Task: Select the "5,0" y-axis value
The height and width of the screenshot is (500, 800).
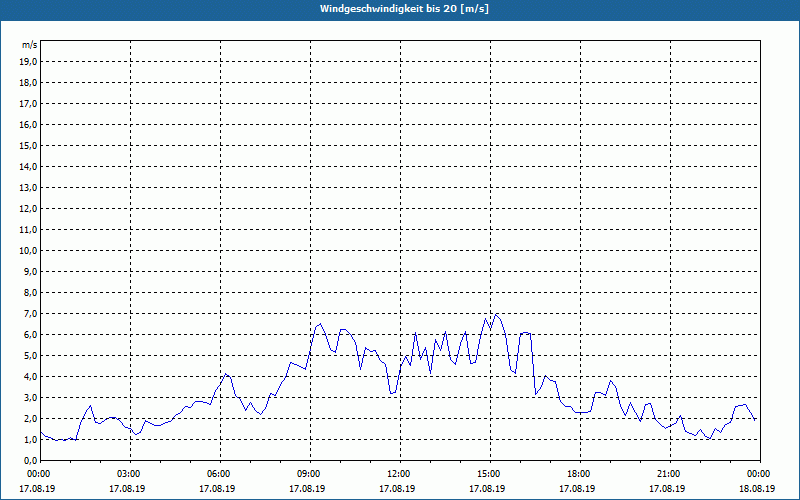Action: point(30,356)
